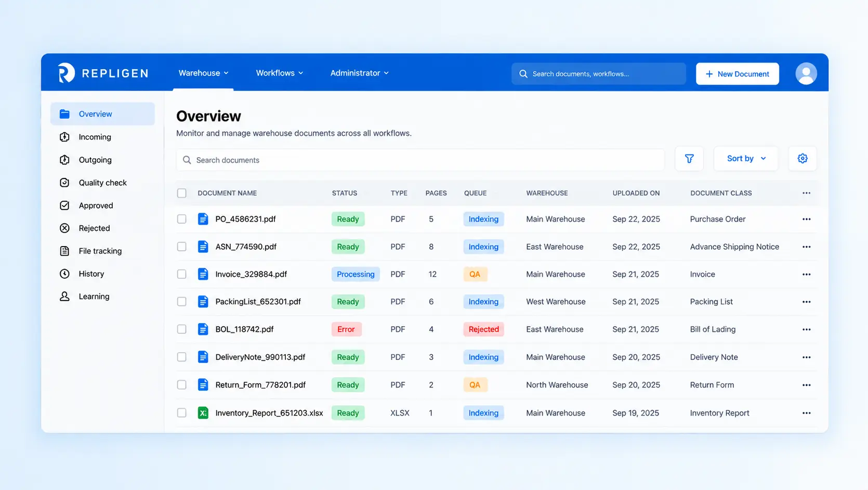The image size is (868, 490).
Task: Open Approved documents section
Action: tap(102, 205)
